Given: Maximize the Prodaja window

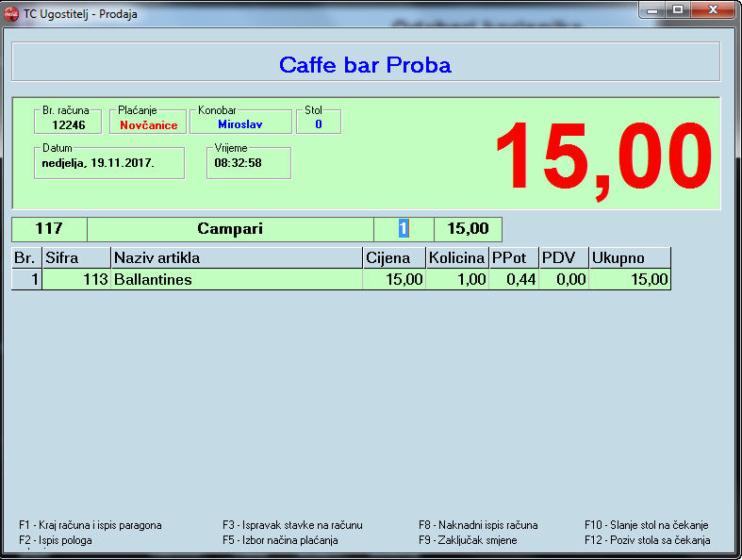Looking at the screenshot, I should tap(677, 9).
